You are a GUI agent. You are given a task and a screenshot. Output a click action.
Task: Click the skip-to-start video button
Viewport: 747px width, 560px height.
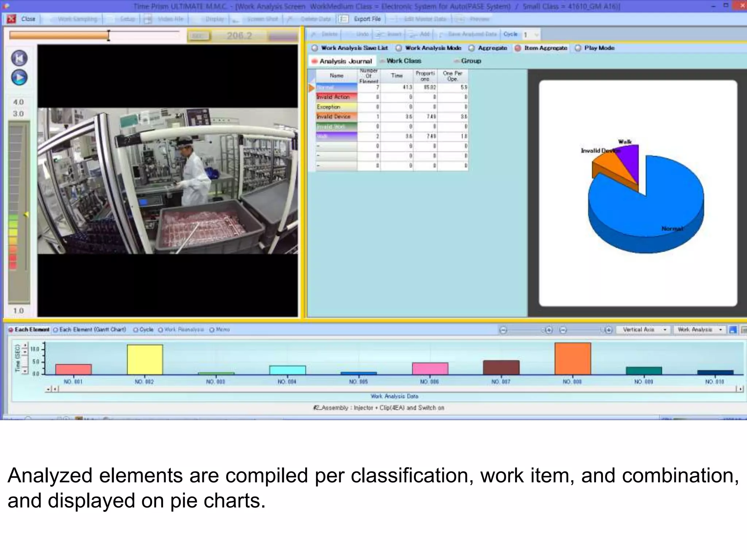pyautogui.click(x=19, y=58)
